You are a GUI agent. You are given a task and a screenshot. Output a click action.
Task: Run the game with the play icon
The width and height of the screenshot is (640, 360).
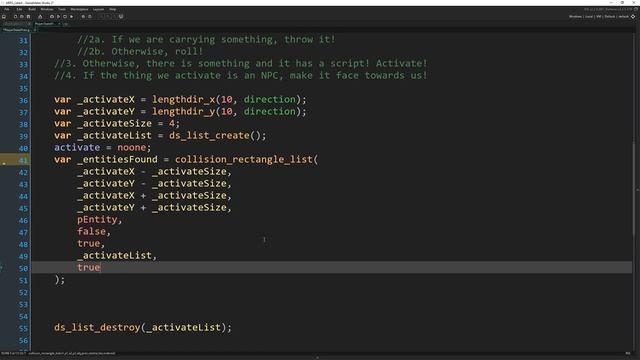[58, 17]
